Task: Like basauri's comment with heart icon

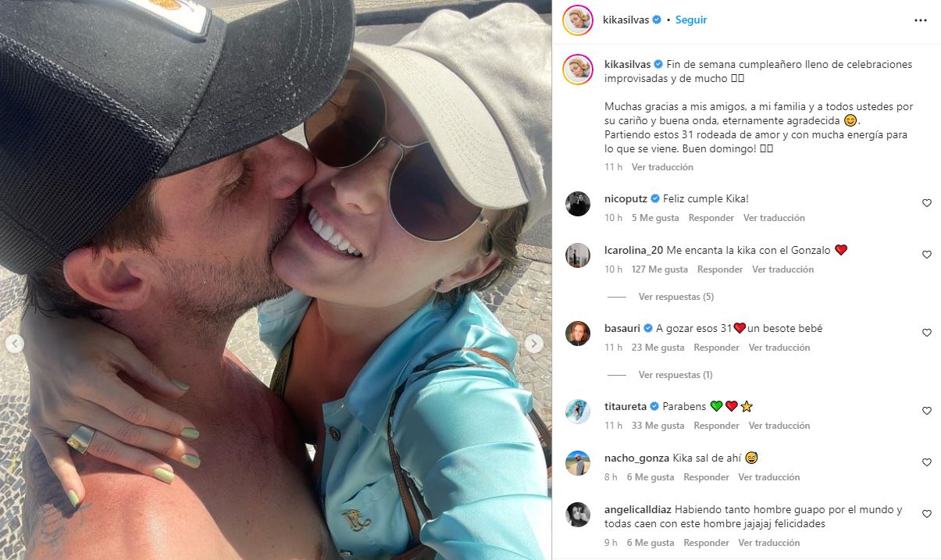Action: pos(927,333)
